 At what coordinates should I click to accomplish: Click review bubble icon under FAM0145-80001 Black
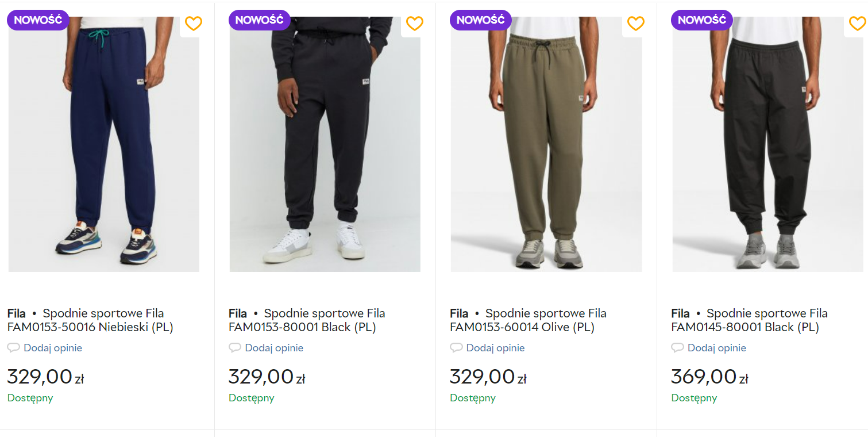(677, 348)
